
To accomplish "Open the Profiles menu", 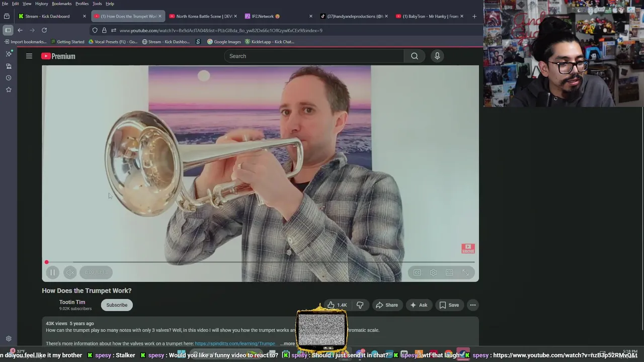I will [x=82, y=4].
